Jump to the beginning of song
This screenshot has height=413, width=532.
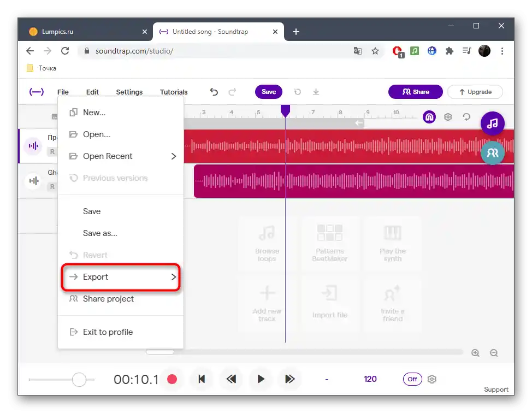(x=202, y=379)
